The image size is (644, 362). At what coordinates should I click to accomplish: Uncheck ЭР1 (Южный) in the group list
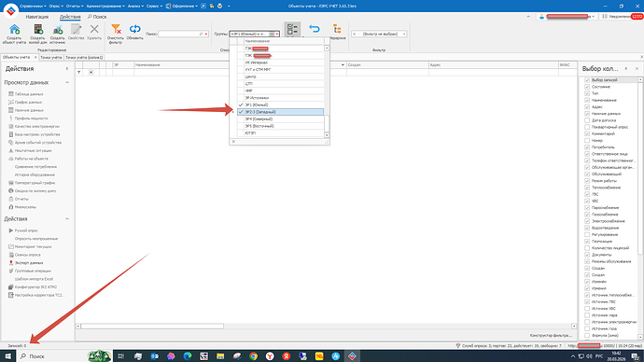click(x=241, y=105)
